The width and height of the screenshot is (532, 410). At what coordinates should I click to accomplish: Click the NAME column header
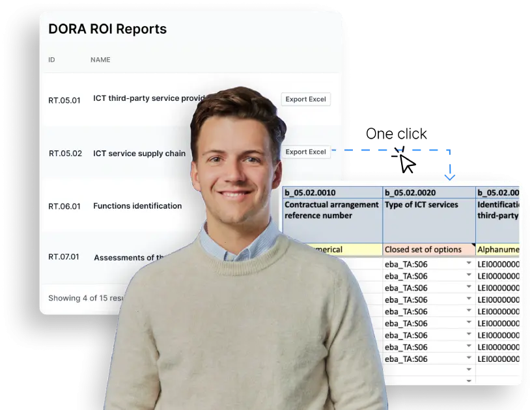[x=100, y=60]
